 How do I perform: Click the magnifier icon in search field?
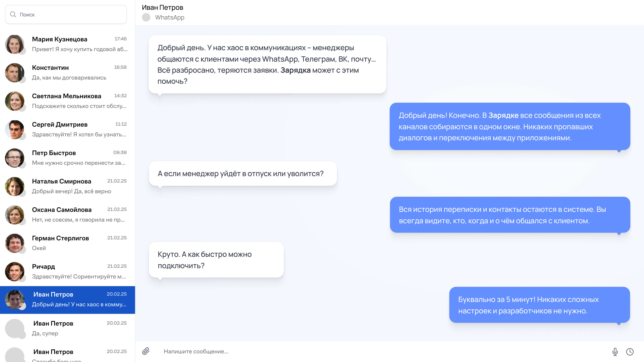(x=13, y=14)
